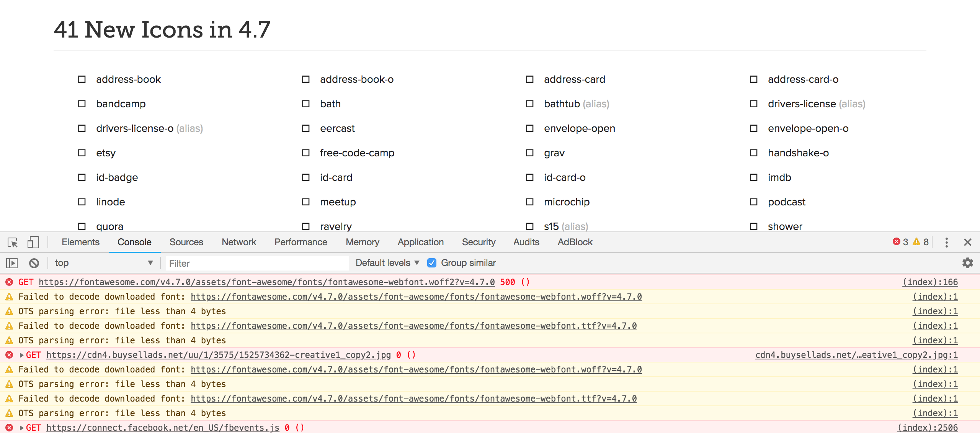Open the DevTools three-dot menu icon

click(946, 242)
